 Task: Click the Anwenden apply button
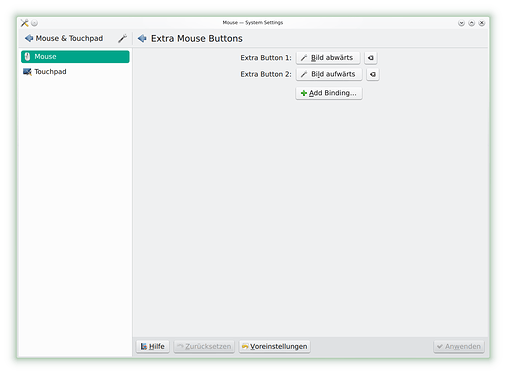[459, 346]
